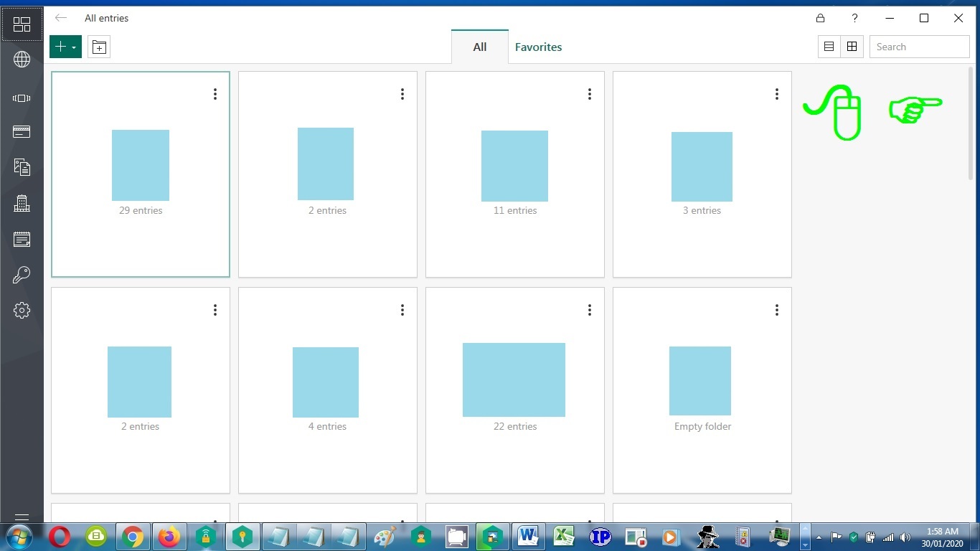The image size is (980, 551).
Task: Go back using the arrow beside All entries
Action: [61, 18]
